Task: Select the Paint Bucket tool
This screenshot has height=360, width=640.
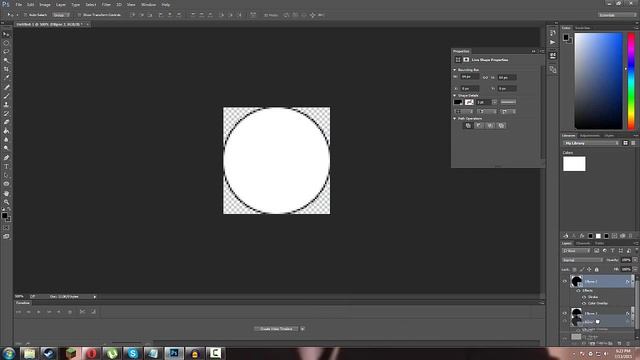Action: coord(6,131)
